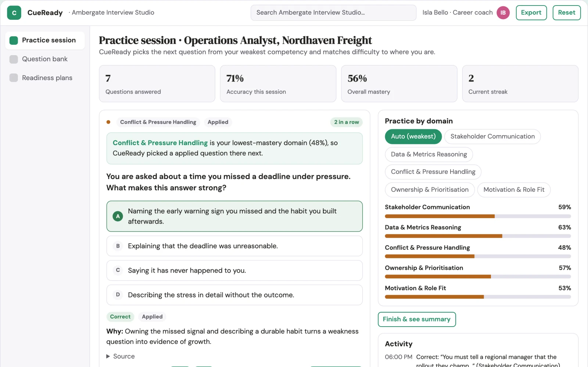Choose option C never happened to you

point(234,270)
